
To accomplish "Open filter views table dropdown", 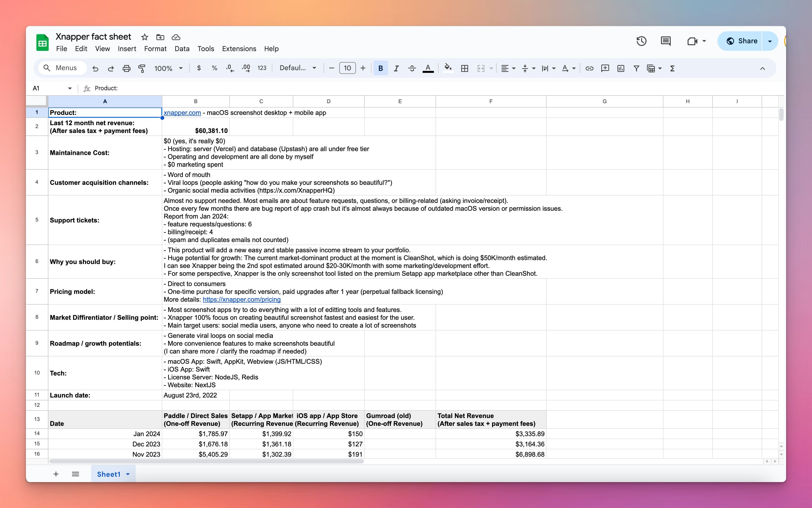I will coord(654,68).
